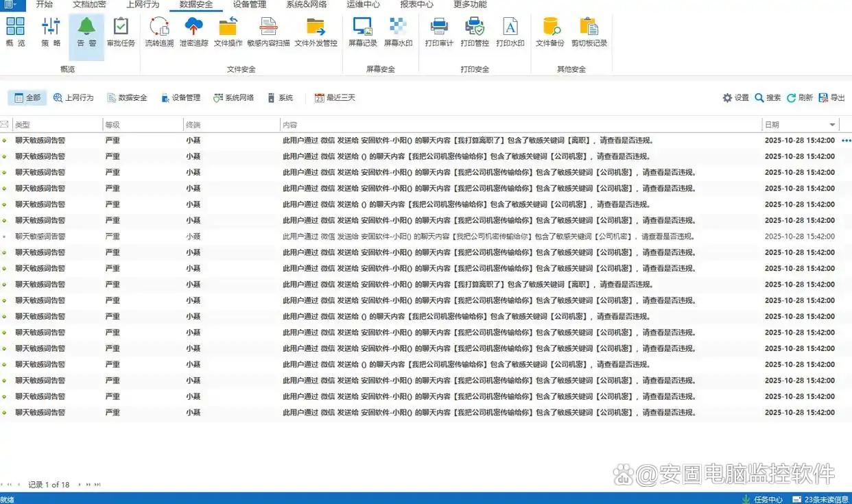Click the 刷新 refresh button

pyautogui.click(x=800, y=98)
